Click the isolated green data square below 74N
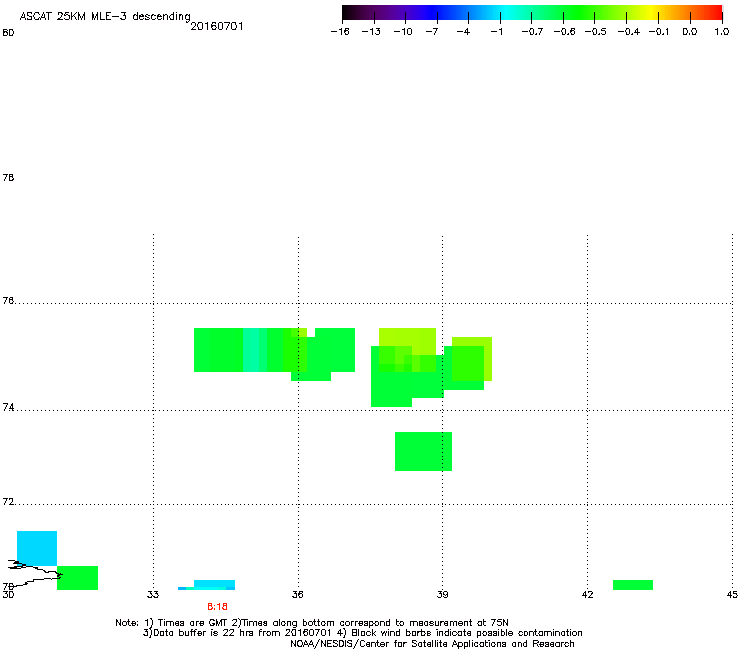 [423, 451]
